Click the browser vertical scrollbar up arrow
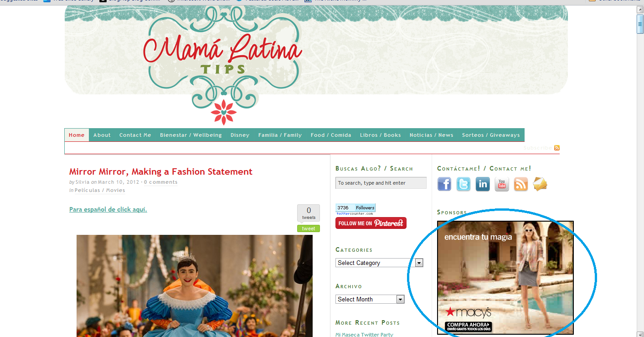The image size is (644, 337). (640, 10)
